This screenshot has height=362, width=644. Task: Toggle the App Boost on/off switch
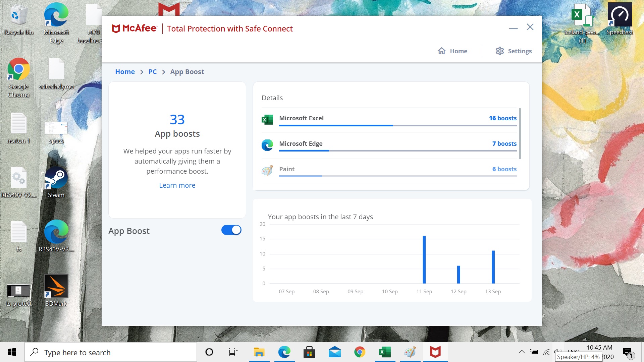(231, 230)
